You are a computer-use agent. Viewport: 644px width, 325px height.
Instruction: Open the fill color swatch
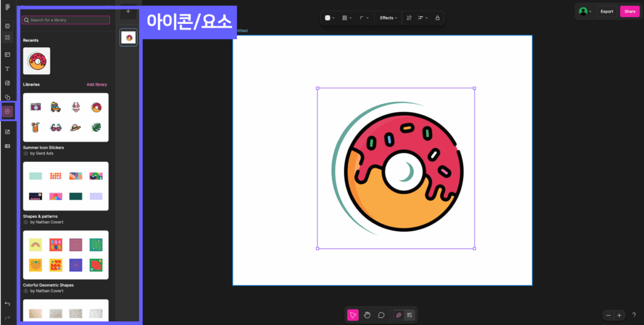pos(327,18)
